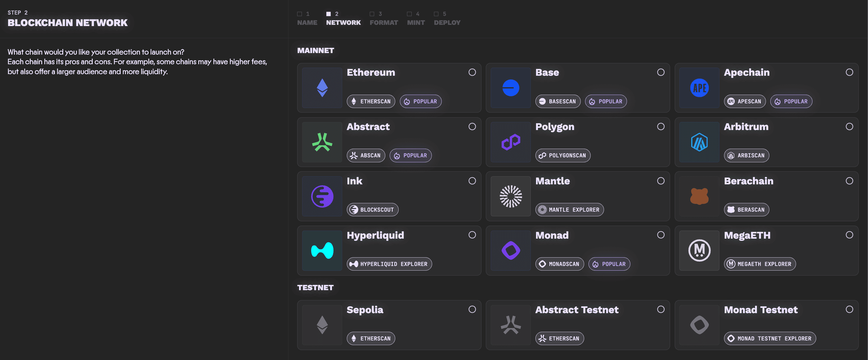Select the Monad Testnet radio button
Viewport: 868px width, 360px height.
coord(849,309)
